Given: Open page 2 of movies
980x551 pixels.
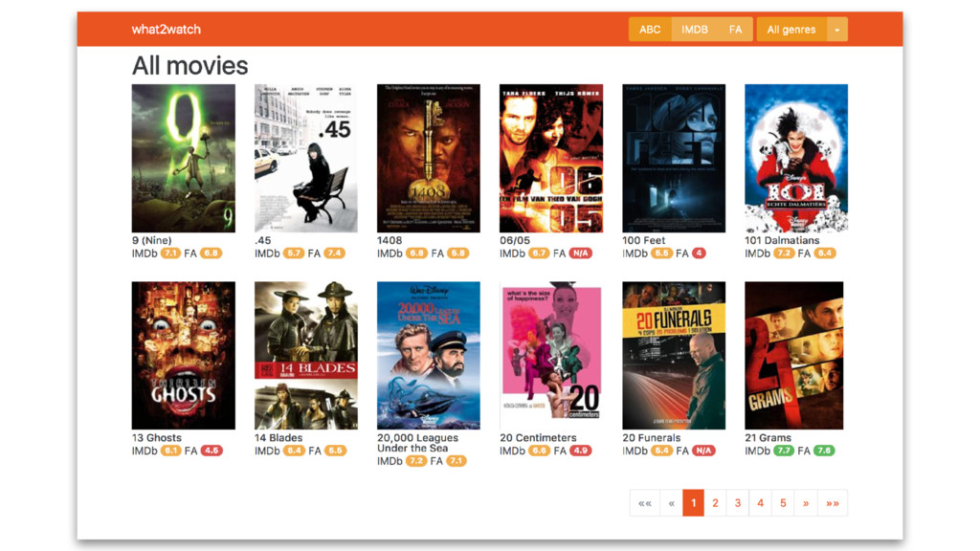Looking at the screenshot, I should click(716, 503).
